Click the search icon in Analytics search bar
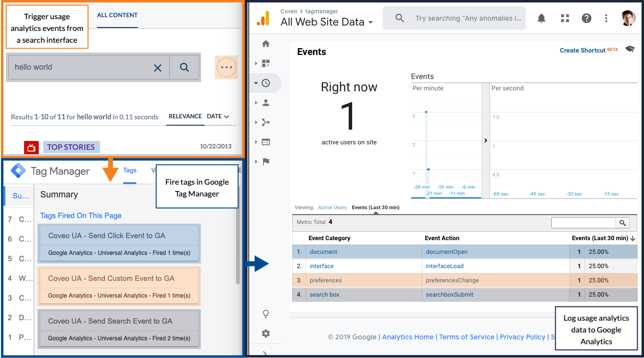 point(400,18)
